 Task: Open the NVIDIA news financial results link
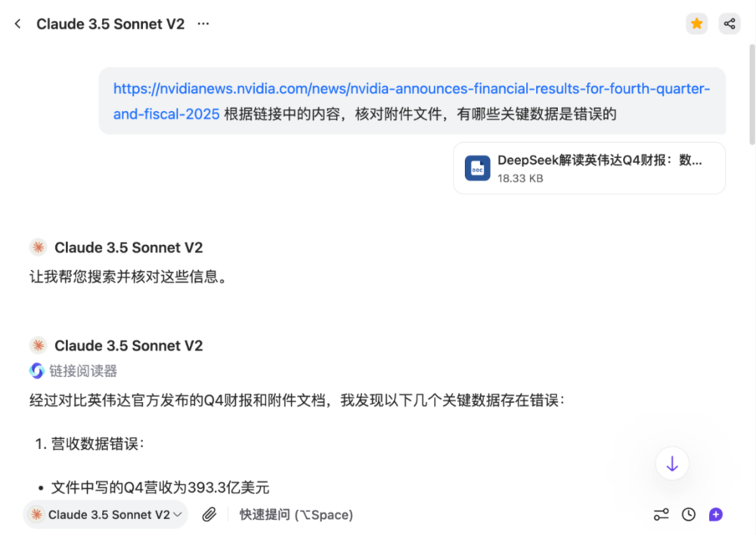(411, 89)
